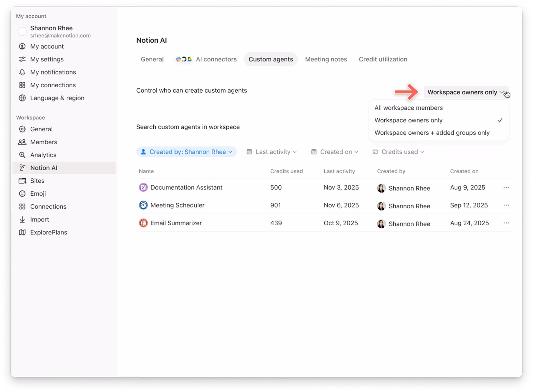Click the checked Workspace owners only option
This screenshot has width=533, height=392.
[409, 120]
